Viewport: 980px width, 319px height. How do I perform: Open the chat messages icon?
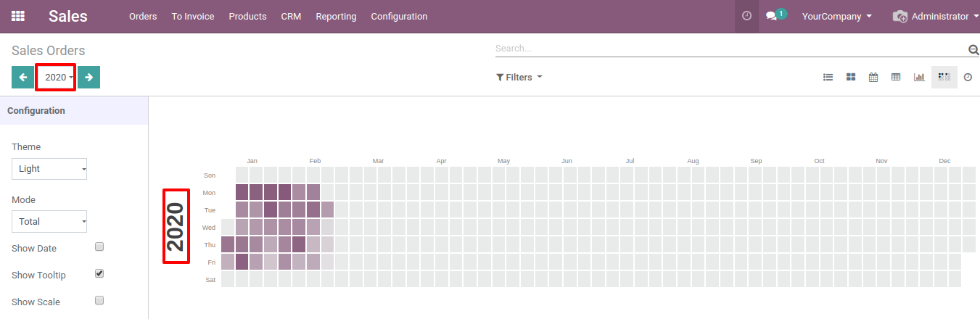[772, 16]
